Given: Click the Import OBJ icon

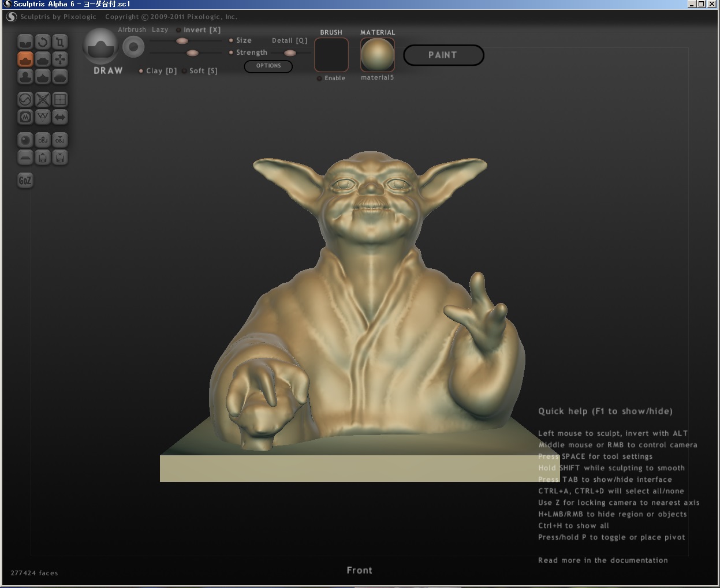Looking at the screenshot, I should point(43,140).
